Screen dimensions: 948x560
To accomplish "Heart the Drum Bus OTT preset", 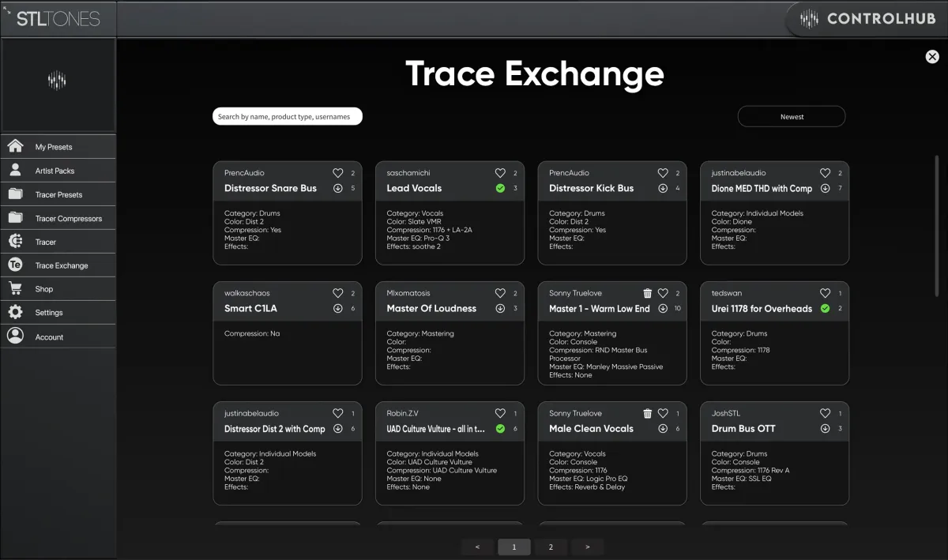I will point(825,413).
